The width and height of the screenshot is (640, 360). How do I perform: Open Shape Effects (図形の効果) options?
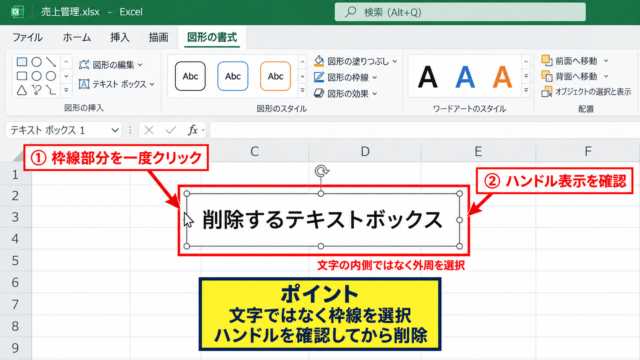(x=345, y=93)
